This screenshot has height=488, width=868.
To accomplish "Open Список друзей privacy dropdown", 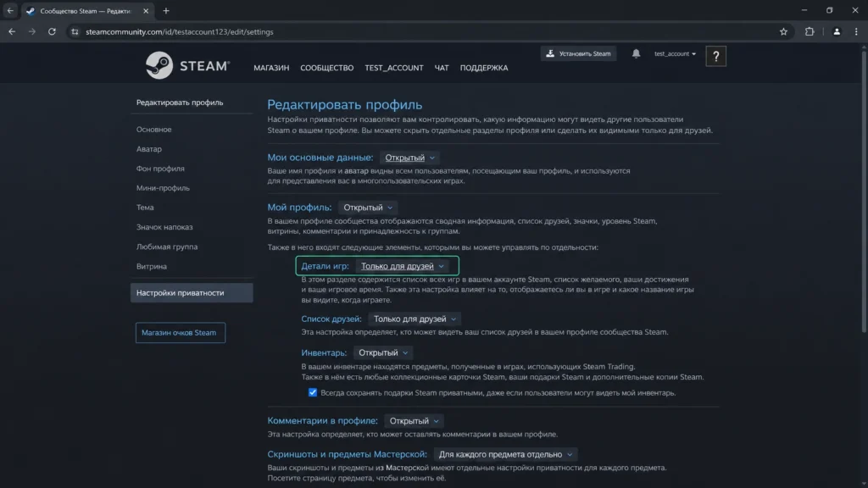I will point(415,319).
